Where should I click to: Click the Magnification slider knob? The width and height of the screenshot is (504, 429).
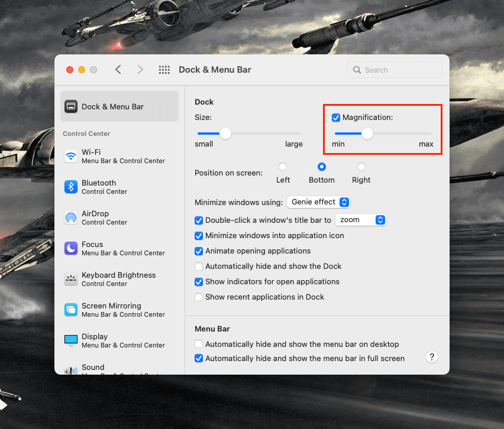coord(367,134)
